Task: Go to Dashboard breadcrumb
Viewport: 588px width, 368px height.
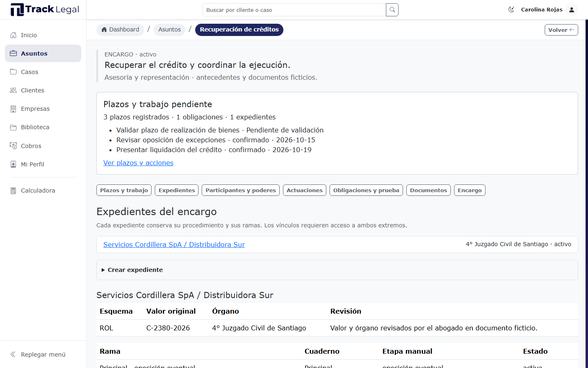Action: [120, 29]
